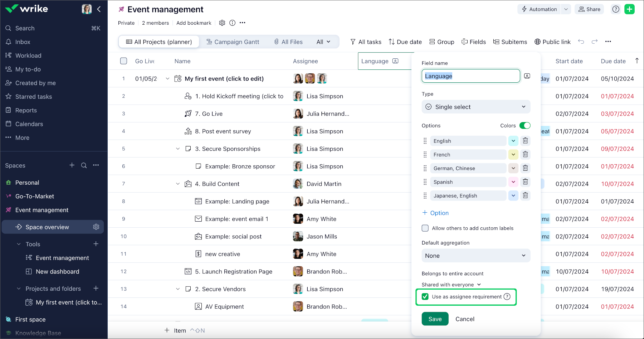The width and height of the screenshot is (644, 339).
Task: Click '+ Option' to add a new option
Action: coord(435,213)
